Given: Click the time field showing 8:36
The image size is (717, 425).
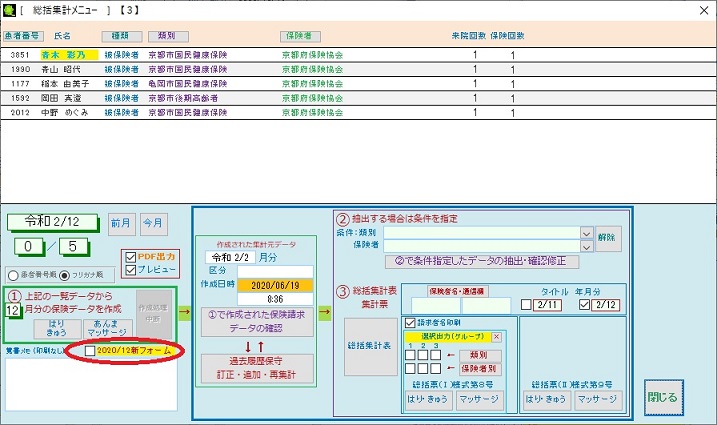Looking at the screenshot, I should pos(275,299).
